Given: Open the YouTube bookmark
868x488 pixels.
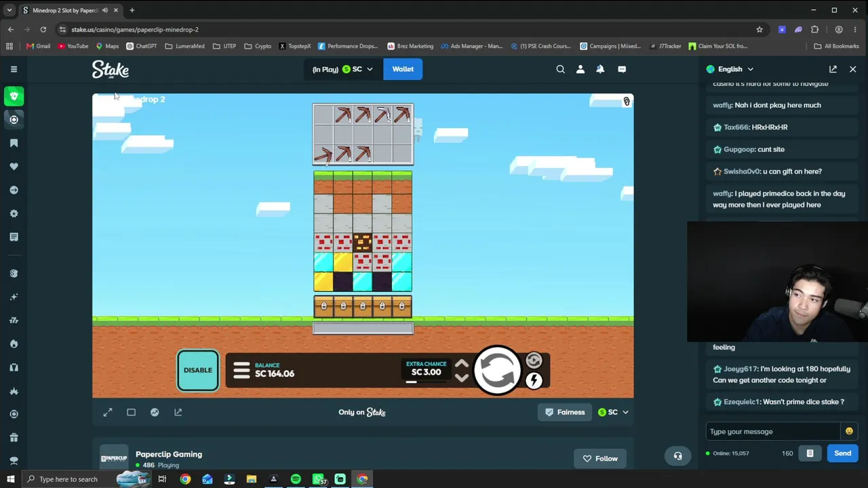Looking at the screenshot, I should pyautogui.click(x=73, y=46).
